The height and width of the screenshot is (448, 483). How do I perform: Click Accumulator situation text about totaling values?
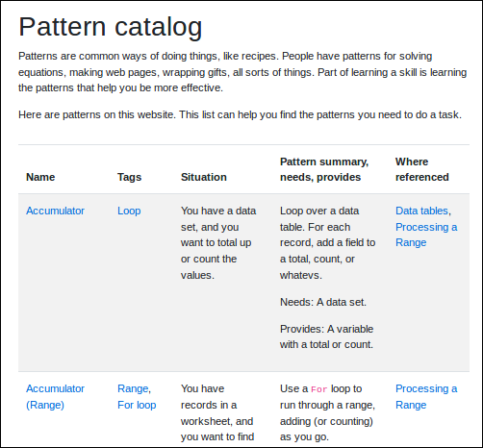tap(218, 243)
